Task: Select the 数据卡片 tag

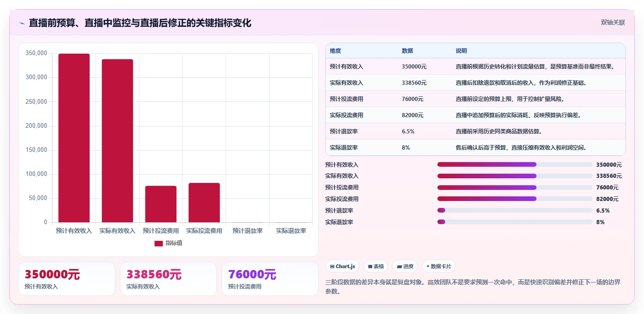Action: (x=439, y=266)
